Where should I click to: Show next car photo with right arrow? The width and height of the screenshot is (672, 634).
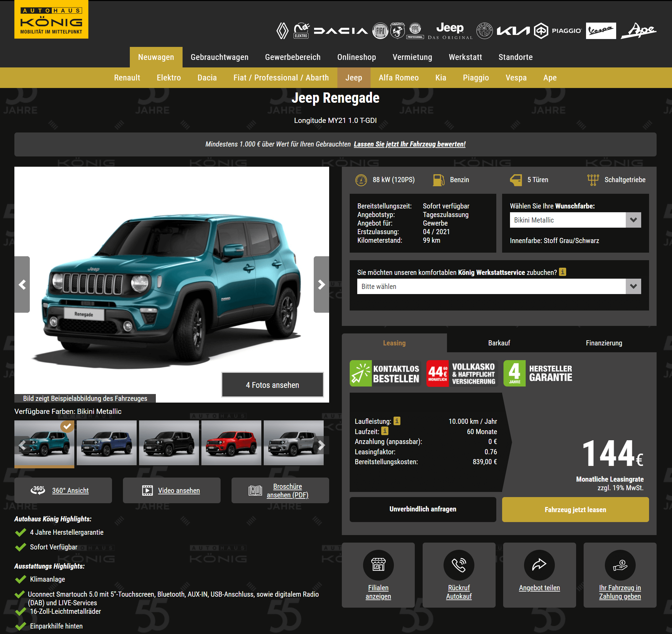321,284
